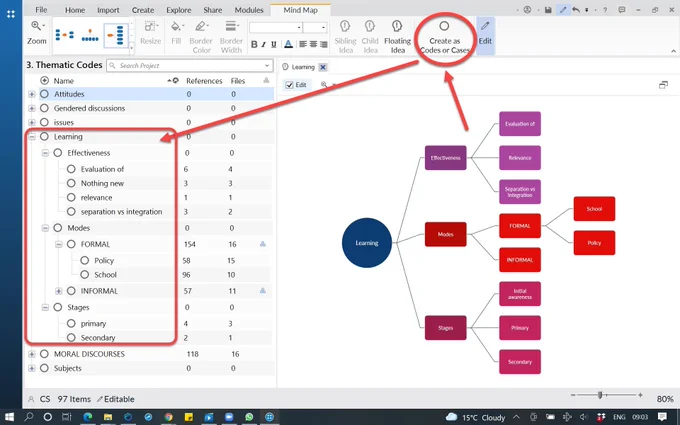Add a Child Idea

point(370,36)
